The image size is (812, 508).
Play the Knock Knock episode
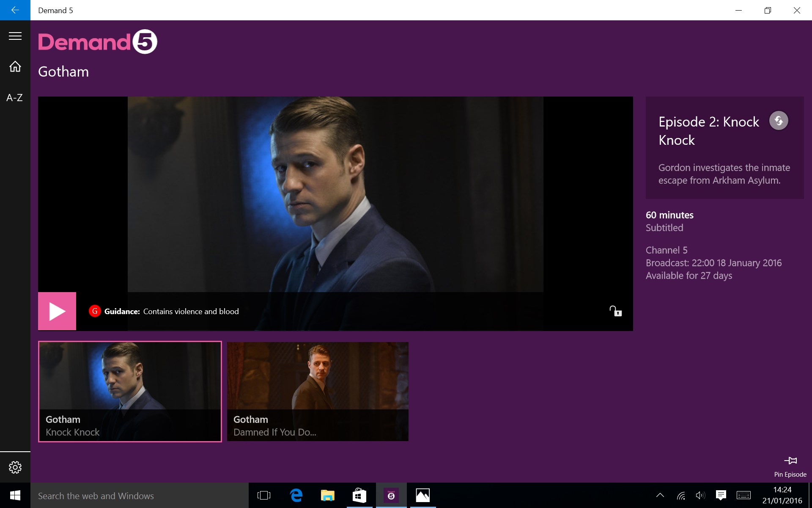[x=57, y=311]
